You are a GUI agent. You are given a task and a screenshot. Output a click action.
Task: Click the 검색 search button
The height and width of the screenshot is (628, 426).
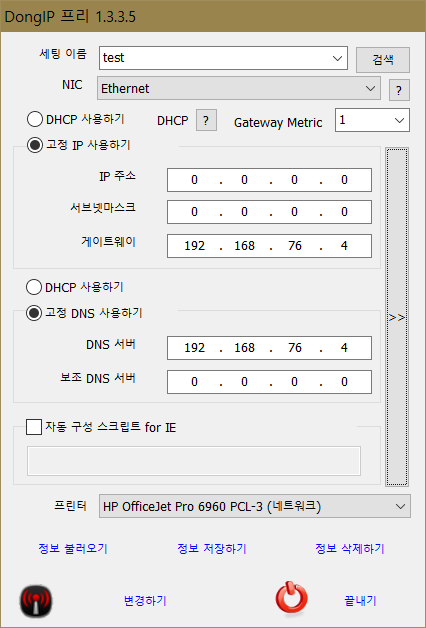pyautogui.click(x=383, y=60)
